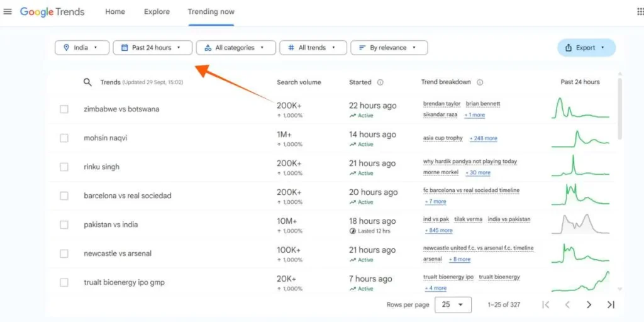Switch to the Explore tab
The width and height of the screenshot is (644, 322).
pyautogui.click(x=157, y=12)
